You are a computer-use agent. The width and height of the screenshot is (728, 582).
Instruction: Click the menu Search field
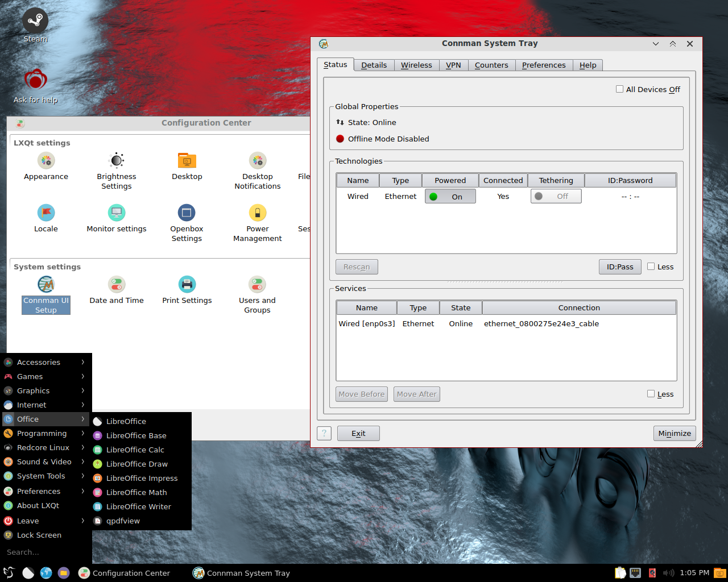[46, 552]
